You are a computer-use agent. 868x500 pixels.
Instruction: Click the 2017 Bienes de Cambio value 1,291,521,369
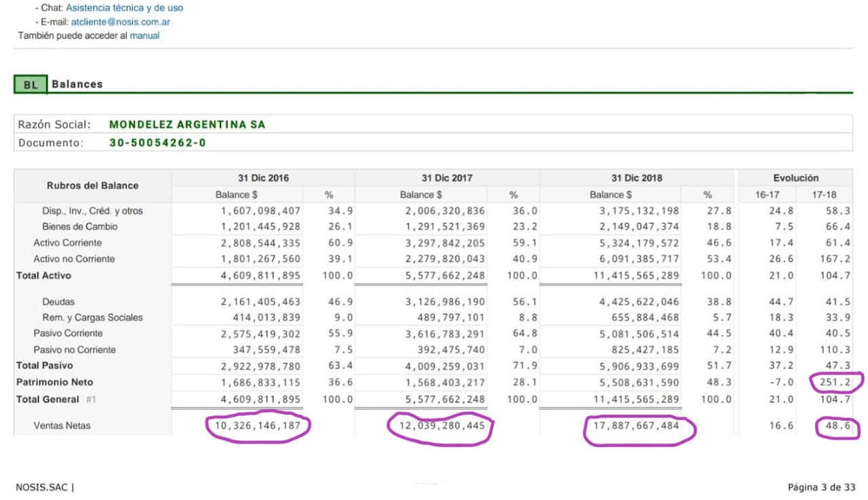(445, 226)
